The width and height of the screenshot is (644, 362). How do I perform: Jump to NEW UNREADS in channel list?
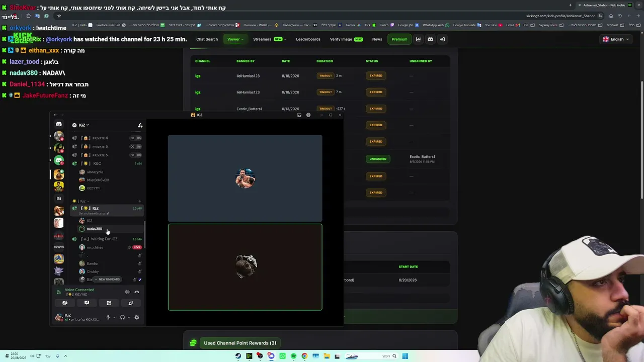pos(108,280)
